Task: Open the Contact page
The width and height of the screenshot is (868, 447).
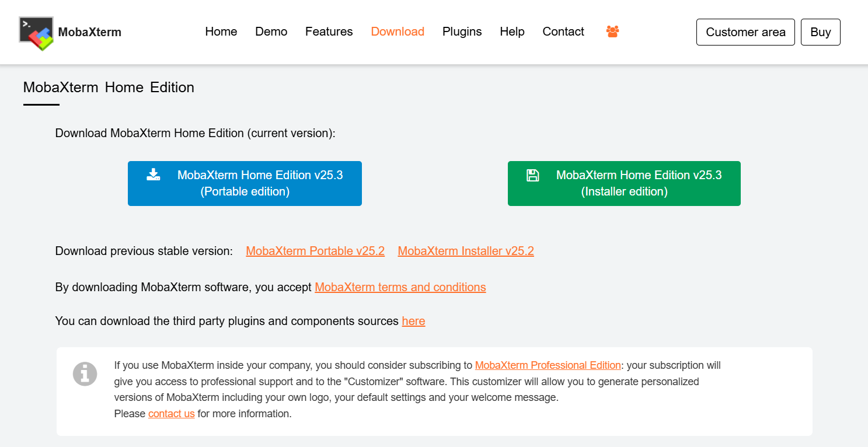Action: 563,32
